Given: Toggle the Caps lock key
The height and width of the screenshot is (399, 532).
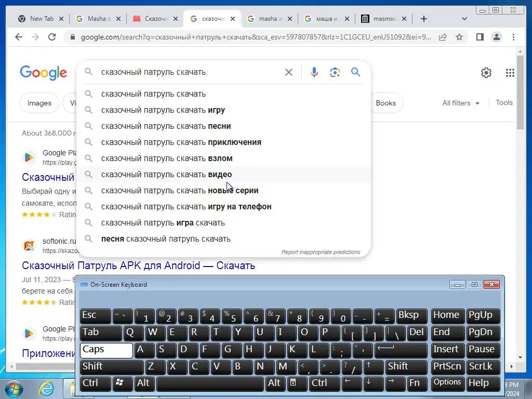Looking at the screenshot, I should (x=106, y=350).
